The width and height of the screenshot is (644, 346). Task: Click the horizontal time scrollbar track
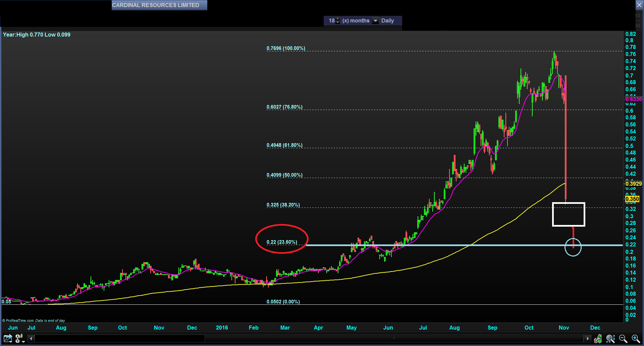(x=309, y=339)
